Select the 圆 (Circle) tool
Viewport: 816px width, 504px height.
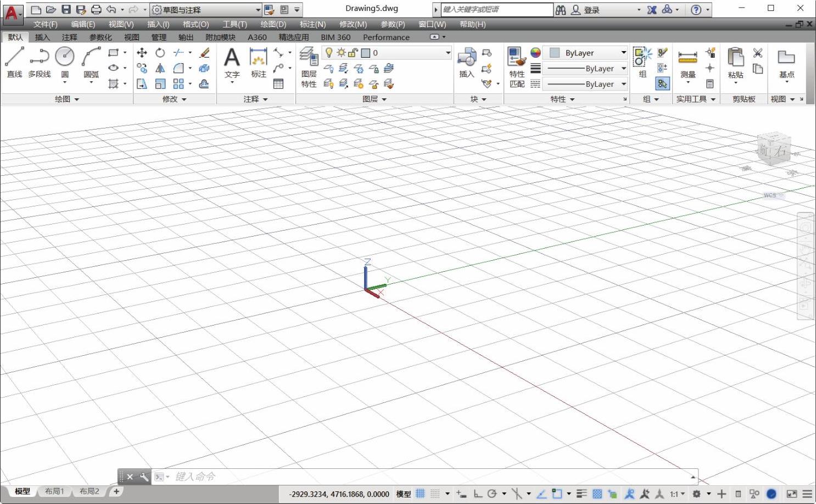[65, 63]
